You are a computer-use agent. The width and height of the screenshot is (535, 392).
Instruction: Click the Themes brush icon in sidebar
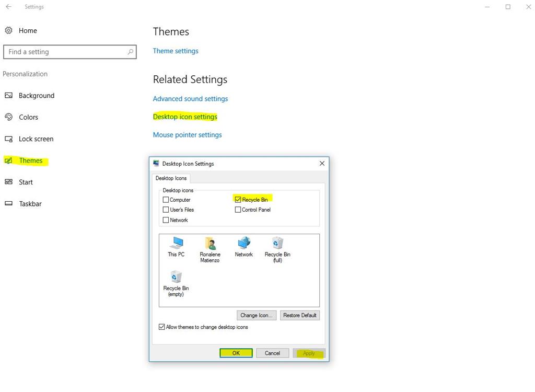[x=8, y=160]
